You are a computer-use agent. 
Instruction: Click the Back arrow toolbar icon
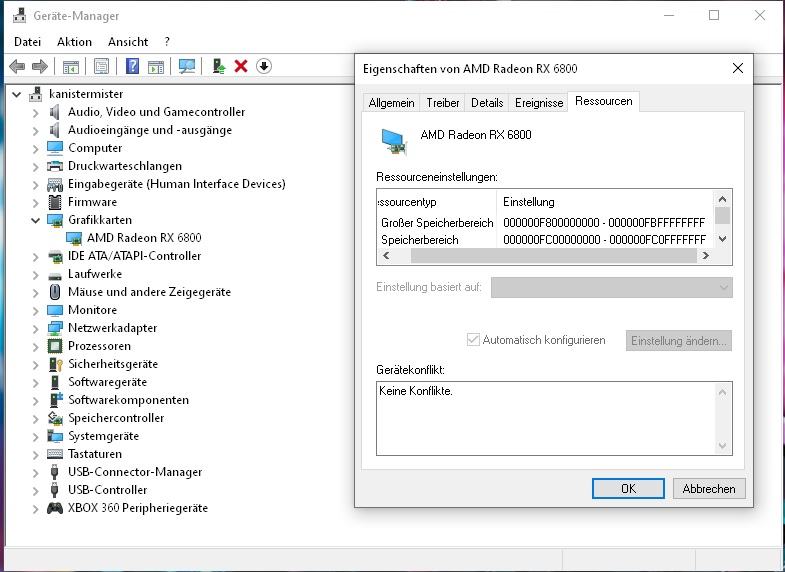point(18,66)
